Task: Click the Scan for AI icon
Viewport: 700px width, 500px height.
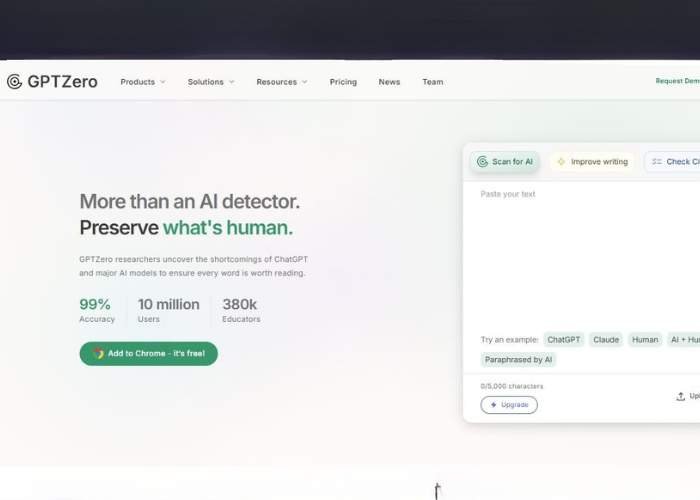Action: pyautogui.click(x=482, y=162)
